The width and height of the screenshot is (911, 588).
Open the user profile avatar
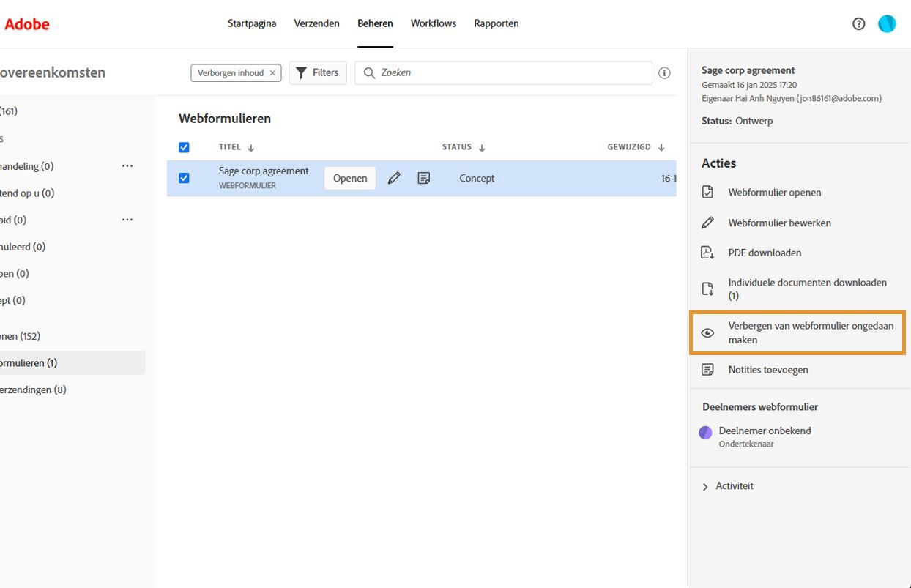pyautogui.click(x=887, y=23)
